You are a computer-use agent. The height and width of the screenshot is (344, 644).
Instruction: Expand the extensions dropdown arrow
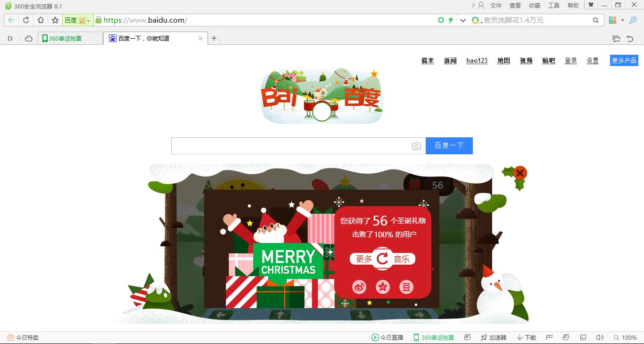pos(622,20)
